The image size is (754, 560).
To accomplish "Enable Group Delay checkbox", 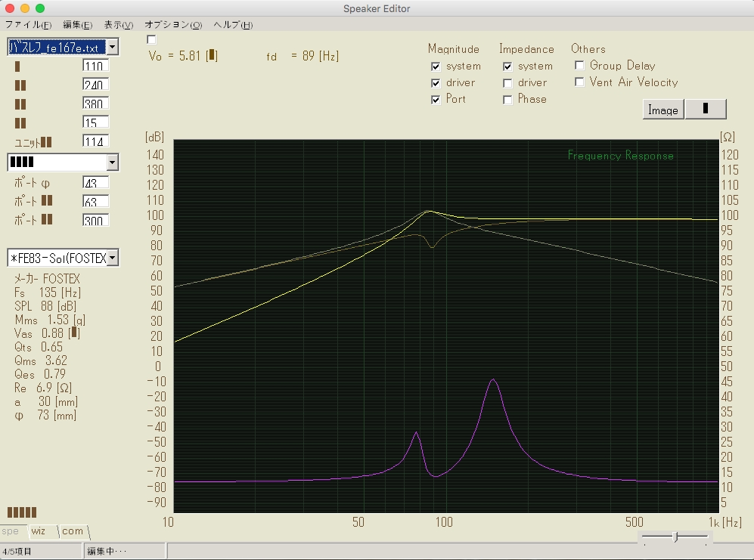I will point(580,66).
